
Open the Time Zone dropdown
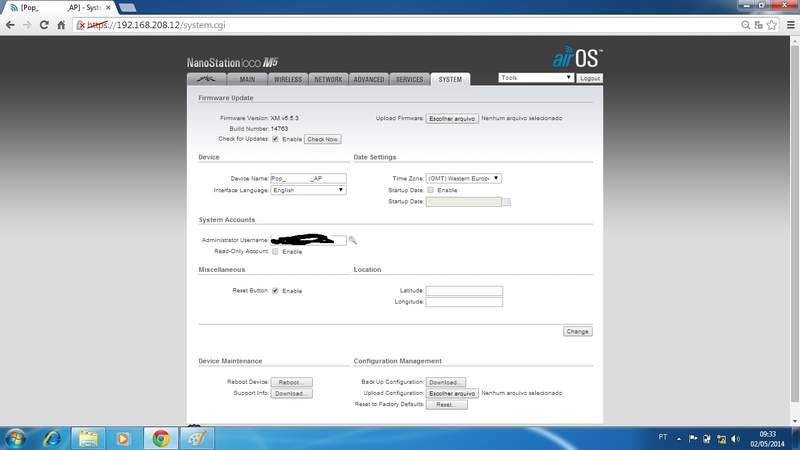tap(464, 178)
